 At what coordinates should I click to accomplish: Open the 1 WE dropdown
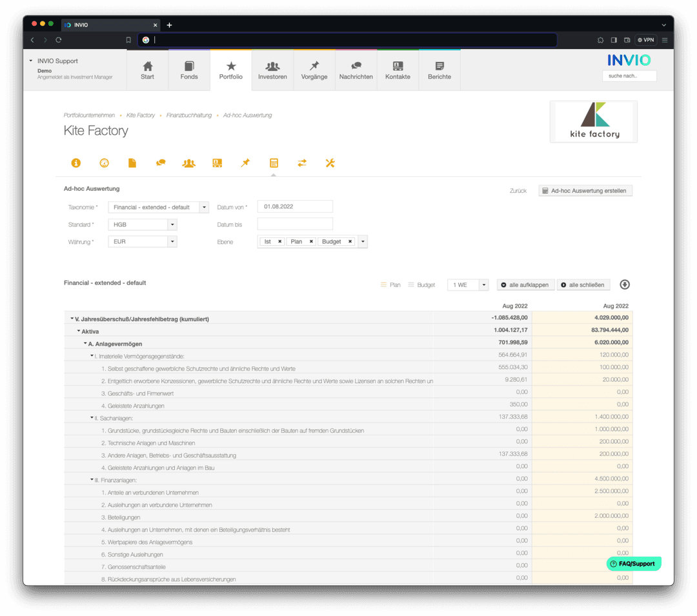click(467, 284)
